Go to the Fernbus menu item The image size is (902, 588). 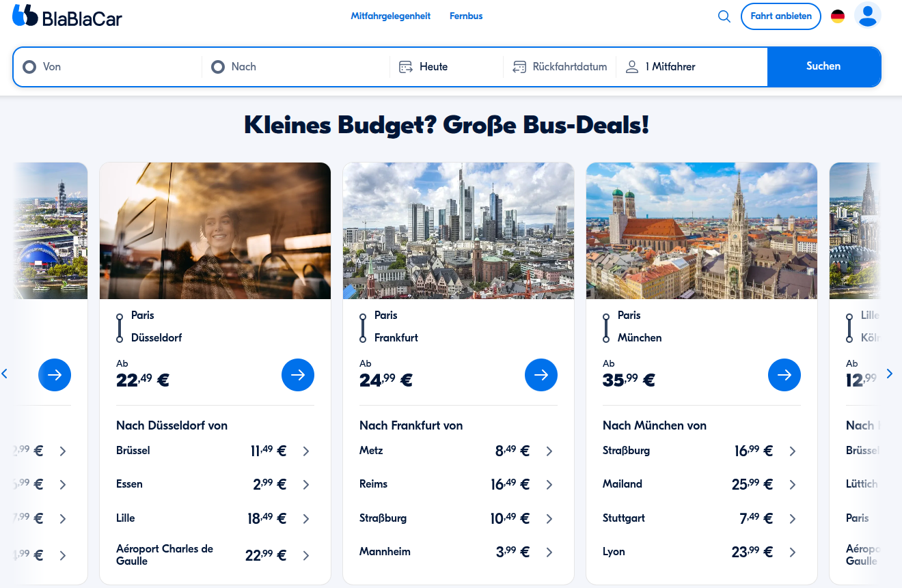pos(466,16)
